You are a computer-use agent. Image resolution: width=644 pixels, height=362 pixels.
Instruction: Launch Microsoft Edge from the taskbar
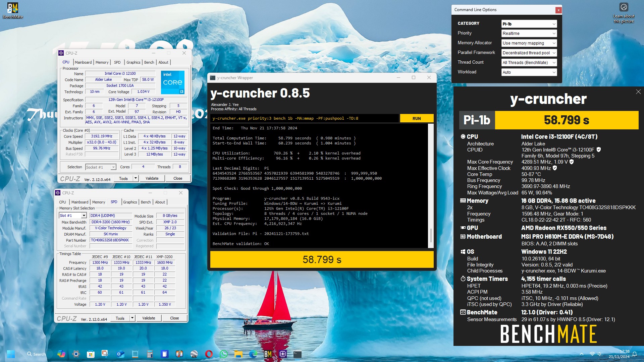pos(253,354)
